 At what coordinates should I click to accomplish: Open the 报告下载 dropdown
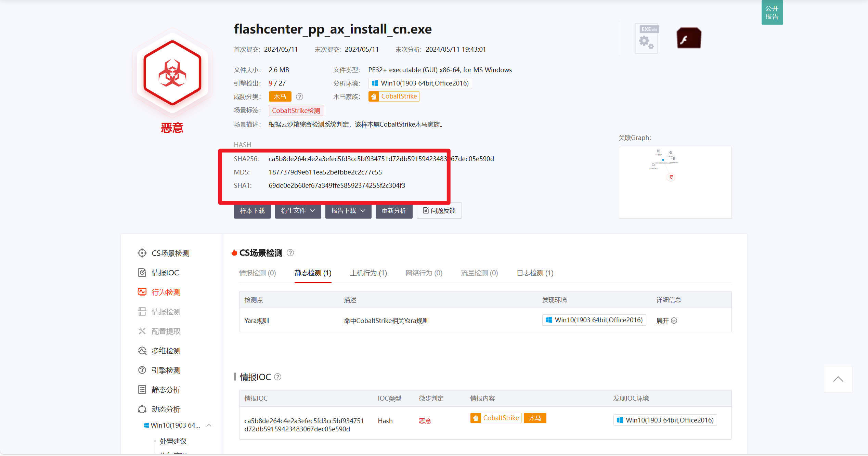click(348, 211)
